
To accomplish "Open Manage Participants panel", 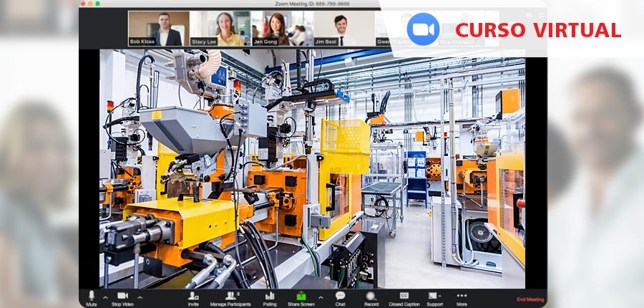I will click(231, 297).
